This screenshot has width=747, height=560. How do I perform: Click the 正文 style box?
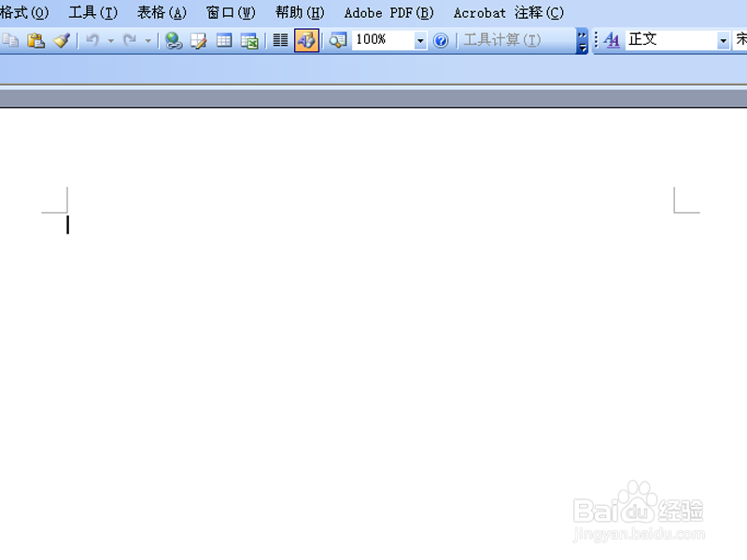tap(670, 40)
